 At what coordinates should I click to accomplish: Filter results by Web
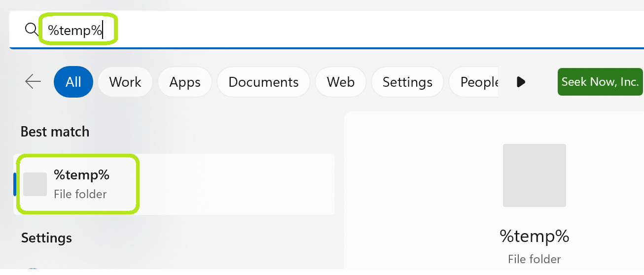341,82
